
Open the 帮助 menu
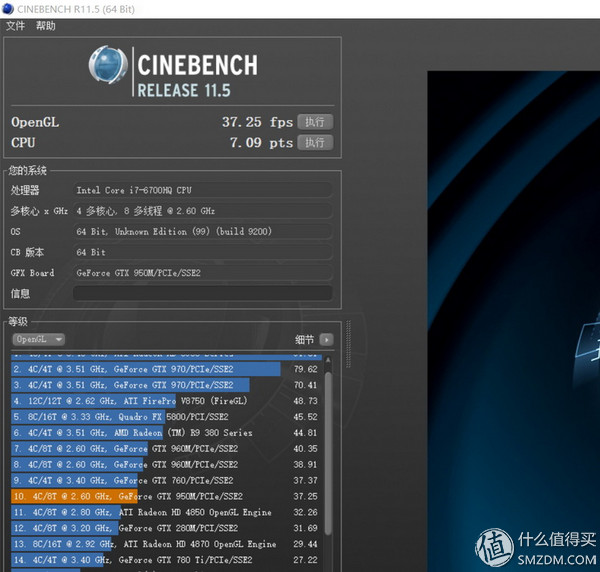[x=46, y=26]
